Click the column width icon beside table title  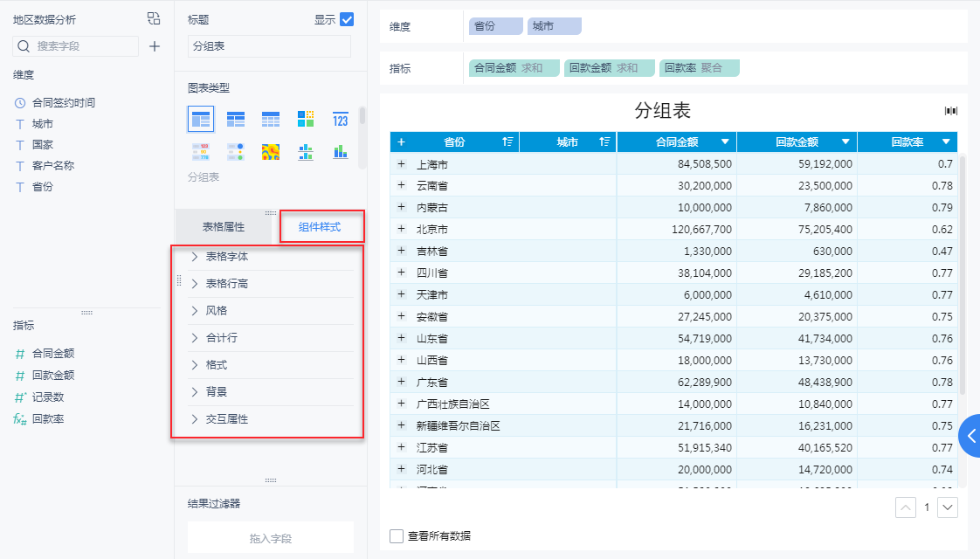950,111
